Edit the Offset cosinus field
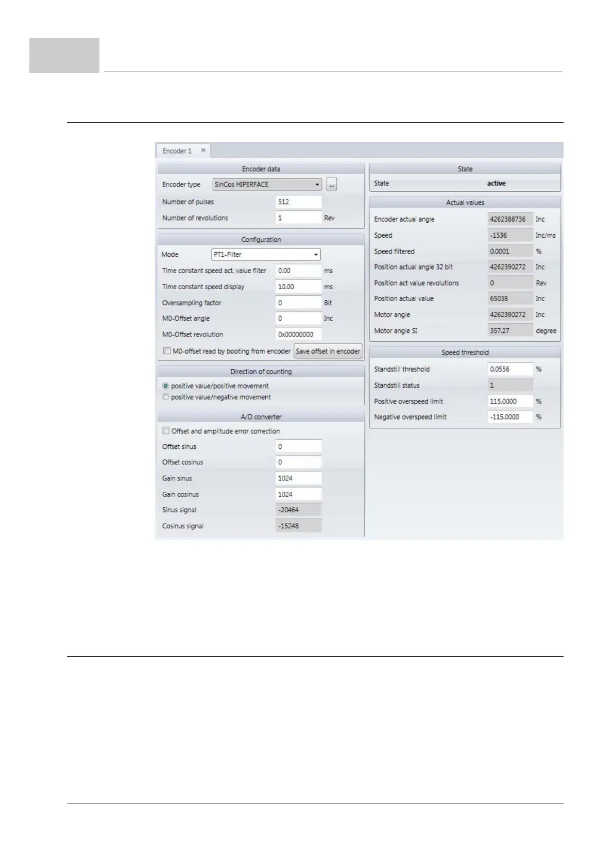Image resolution: width=613 pixels, height=868 pixels. (299, 462)
